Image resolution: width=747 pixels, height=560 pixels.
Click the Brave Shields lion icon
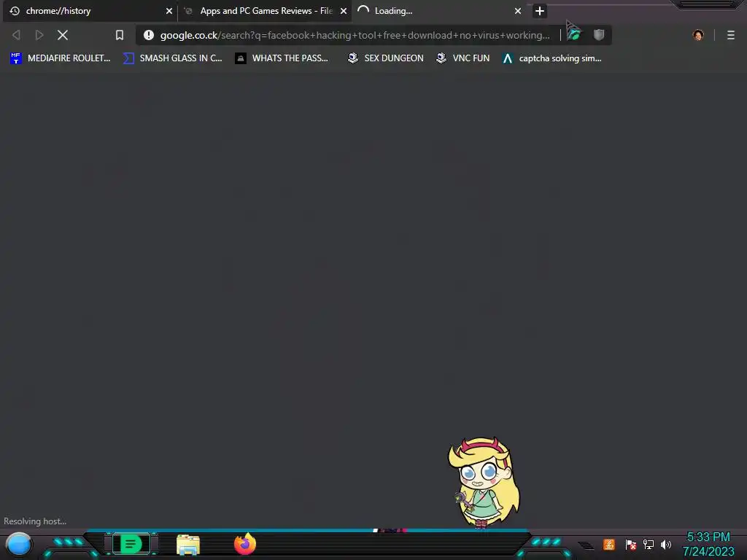[575, 35]
